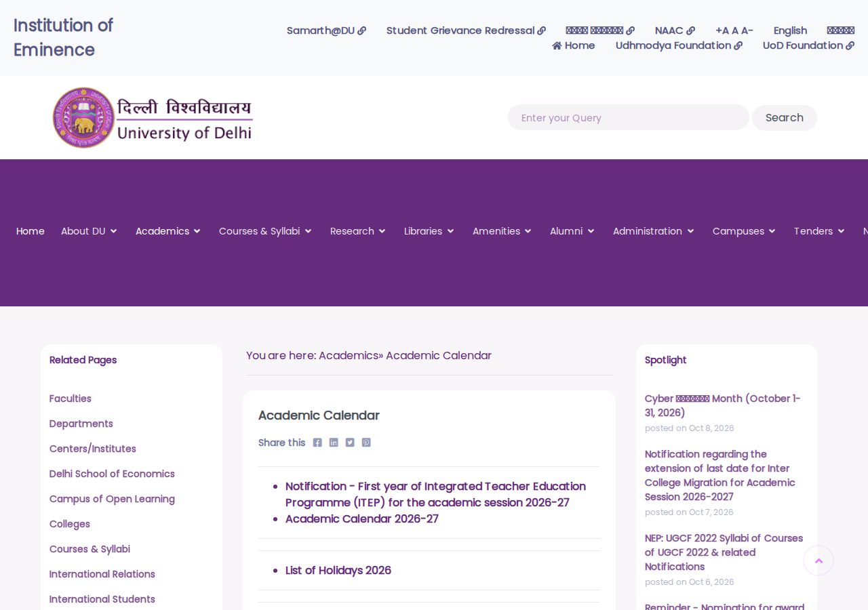This screenshot has width=868, height=610.
Task: Share this page on Facebook icon
Action: [x=317, y=443]
